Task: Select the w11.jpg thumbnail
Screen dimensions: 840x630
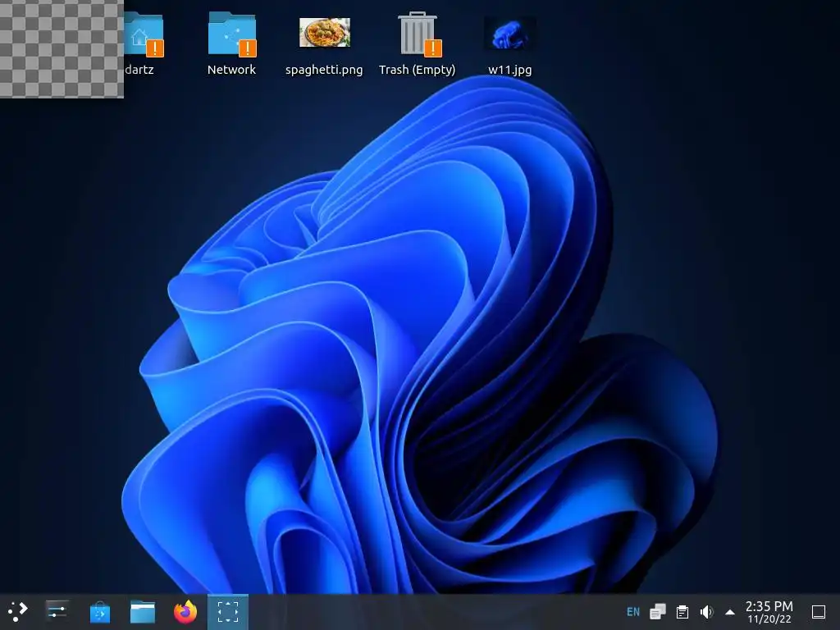Action: point(509,33)
